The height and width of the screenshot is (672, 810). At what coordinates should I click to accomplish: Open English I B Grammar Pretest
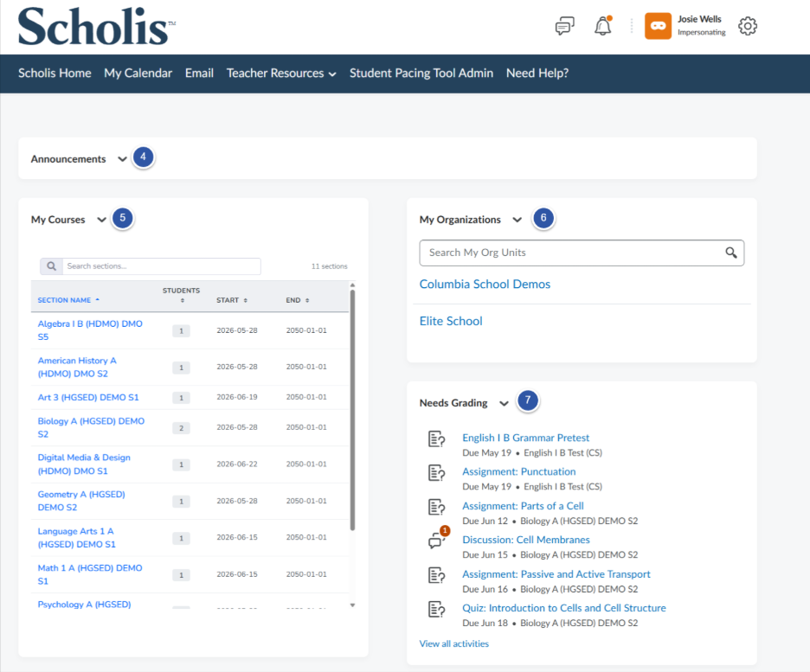pos(525,438)
